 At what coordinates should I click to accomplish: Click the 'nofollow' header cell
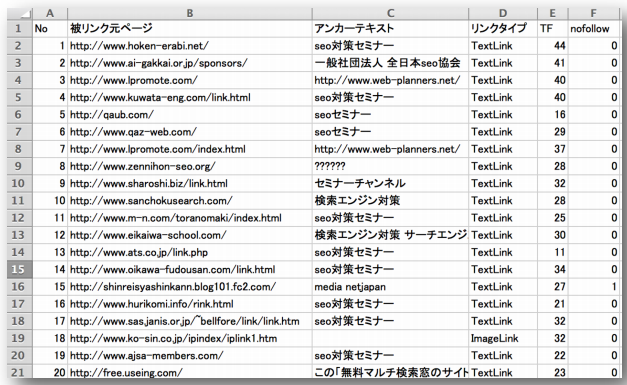(x=594, y=28)
